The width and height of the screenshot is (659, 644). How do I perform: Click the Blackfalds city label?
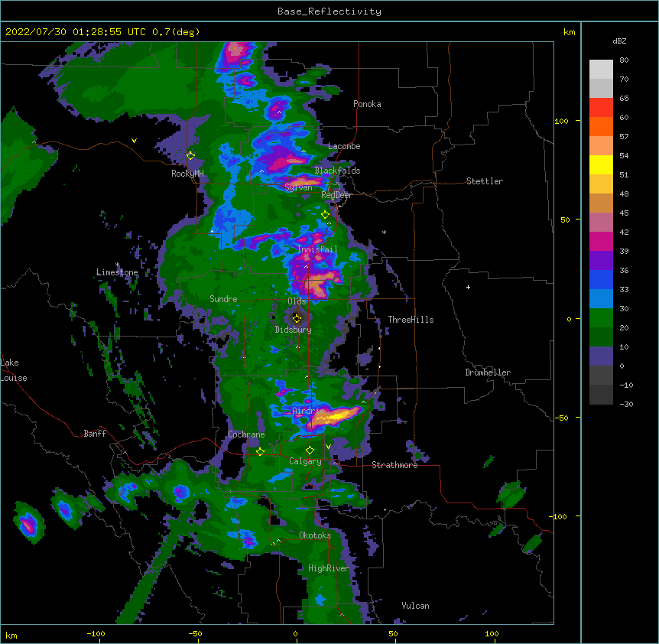337,171
